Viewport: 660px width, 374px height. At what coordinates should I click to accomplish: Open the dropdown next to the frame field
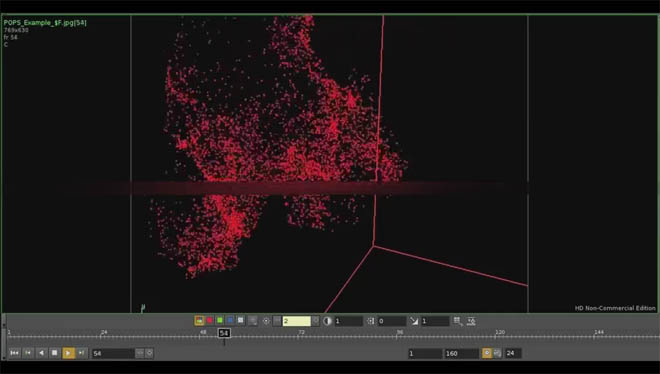149,353
